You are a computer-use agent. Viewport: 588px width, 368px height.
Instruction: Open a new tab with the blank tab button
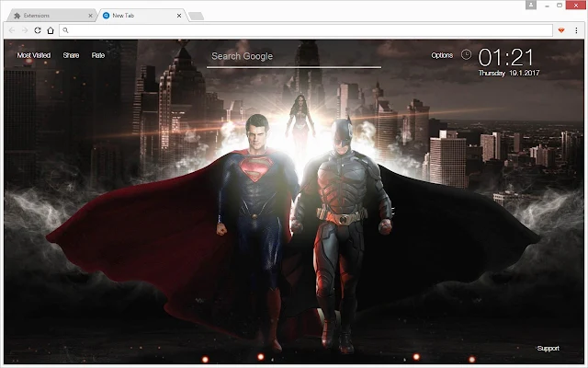[196, 17]
